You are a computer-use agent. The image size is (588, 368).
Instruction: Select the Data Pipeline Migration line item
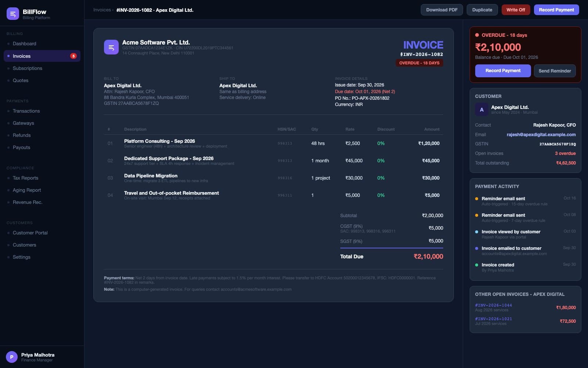tap(273, 178)
